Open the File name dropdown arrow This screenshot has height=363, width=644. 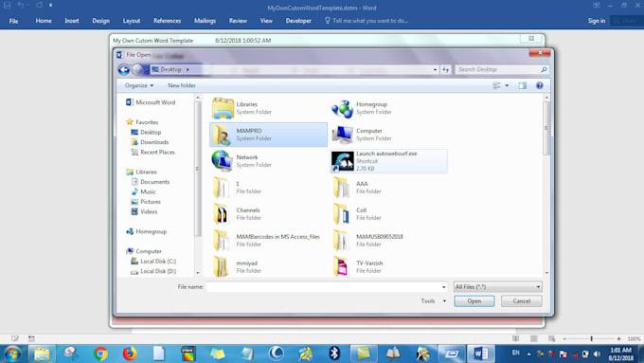[443, 287]
